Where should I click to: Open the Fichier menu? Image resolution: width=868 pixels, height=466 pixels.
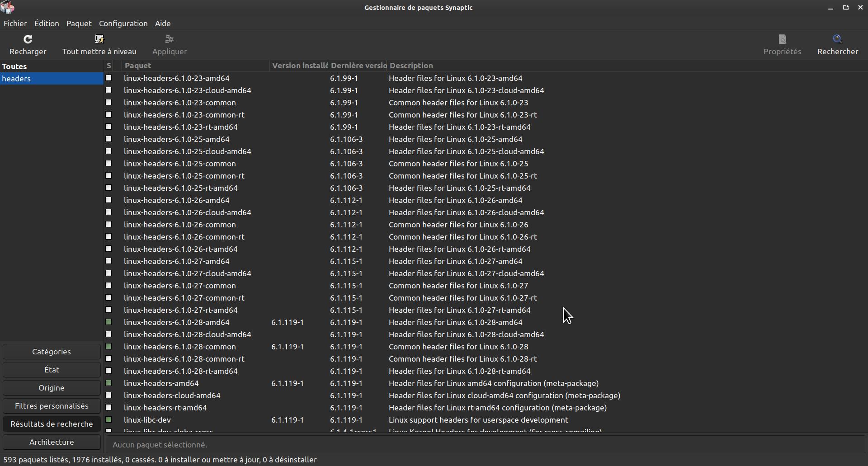click(15, 24)
